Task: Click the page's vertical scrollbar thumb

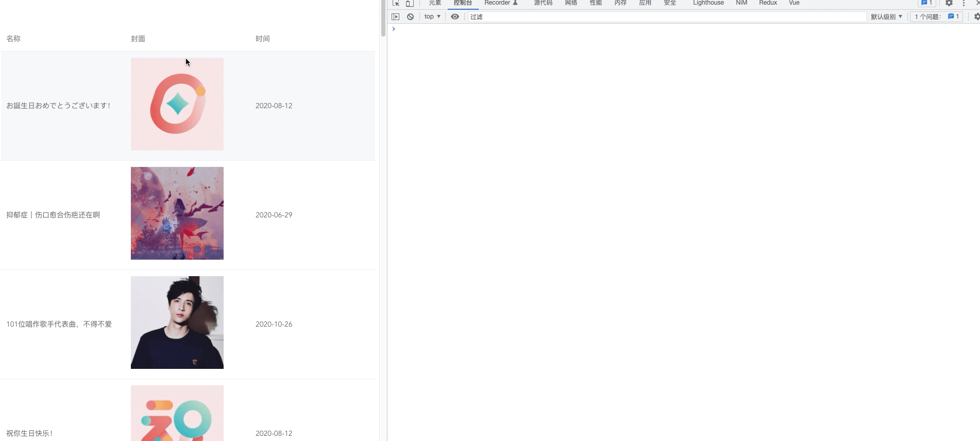Action: pyautogui.click(x=383, y=18)
